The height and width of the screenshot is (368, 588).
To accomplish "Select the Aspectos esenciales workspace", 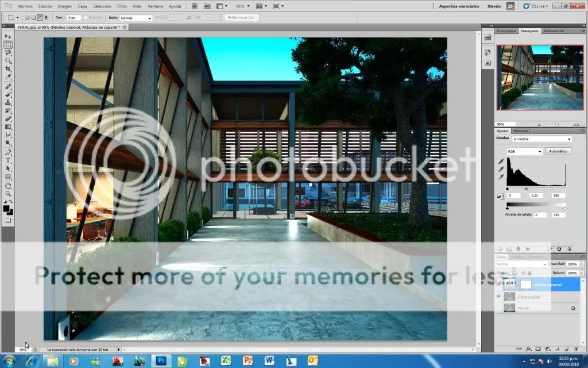I will (x=459, y=6).
